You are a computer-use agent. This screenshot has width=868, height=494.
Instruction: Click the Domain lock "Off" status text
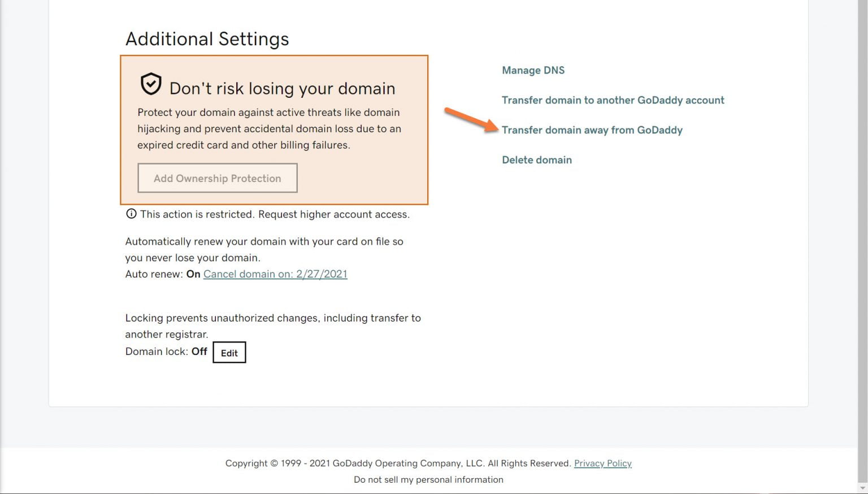pos(199,352)
